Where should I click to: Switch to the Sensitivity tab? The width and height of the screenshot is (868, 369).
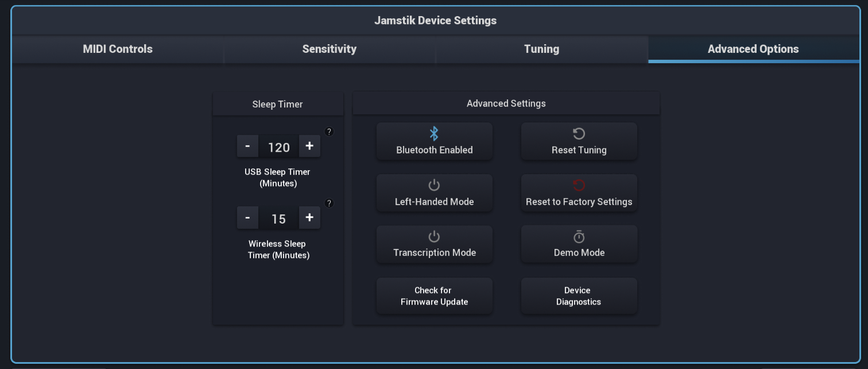330,49
